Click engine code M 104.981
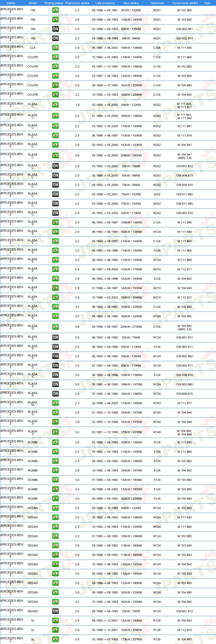216x644 pixels. pos(185,639)
